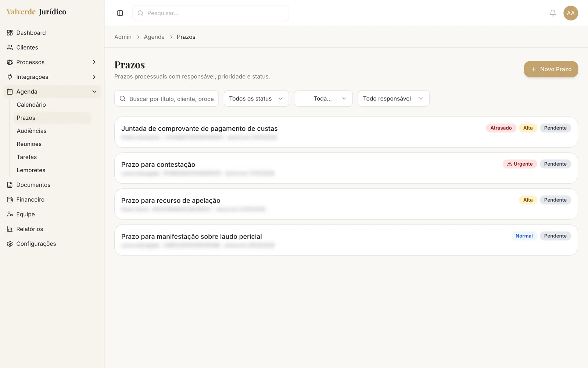The height and width of the screenshot is (368, 588).
Task: Collapse the Agenda submenu chevron
Action: click(x=94, y=92)
